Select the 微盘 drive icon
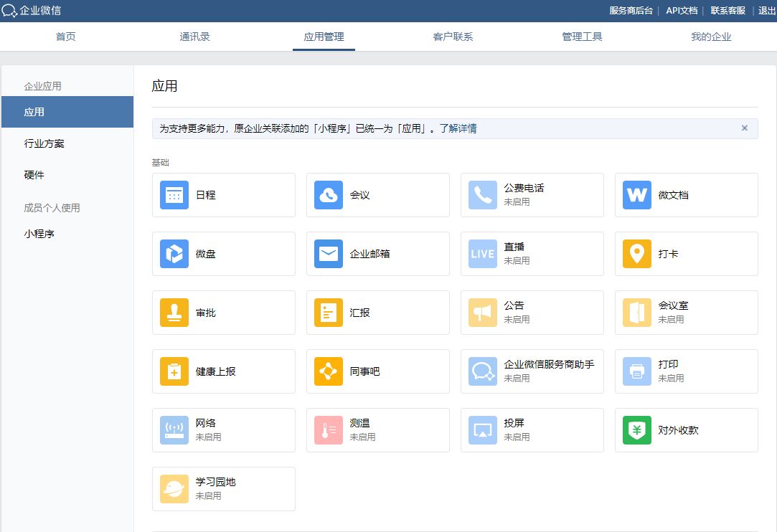777x532 pixels. tap(174, 254)
